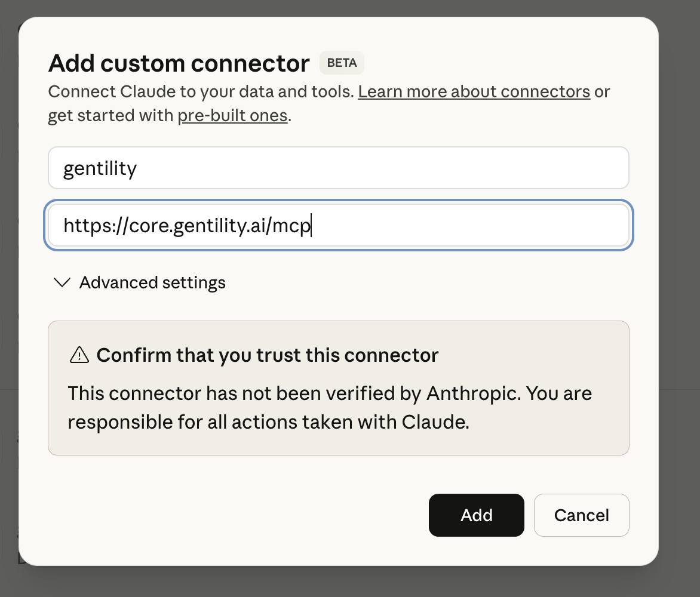Cancel adding the custom connector
This screenshot has width=700, height=597.
pyautogui.click(x=581, y=515)
